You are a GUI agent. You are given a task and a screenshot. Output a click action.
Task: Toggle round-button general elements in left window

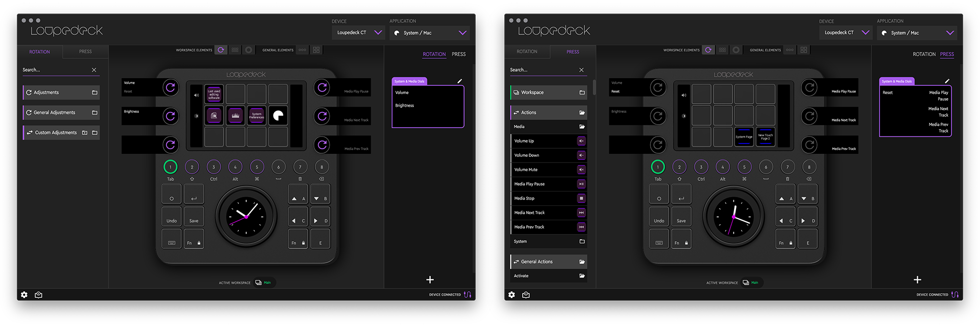tap(302, 50)
